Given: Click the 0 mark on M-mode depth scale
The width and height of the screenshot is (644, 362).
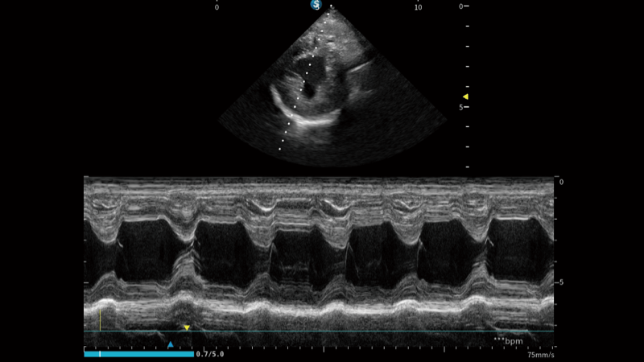Looking at the screenshot, I should (x=561, y=183).
